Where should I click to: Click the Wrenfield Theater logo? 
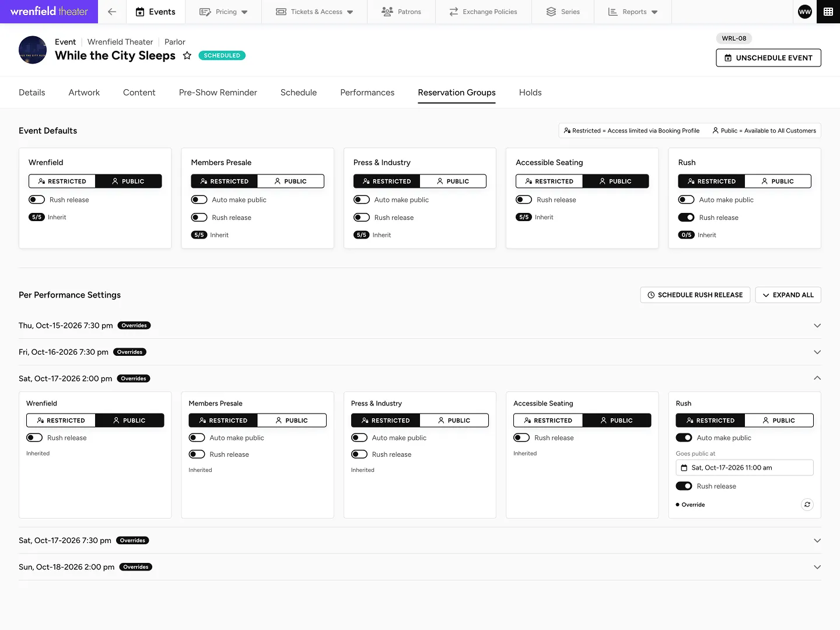coord(49,12)
